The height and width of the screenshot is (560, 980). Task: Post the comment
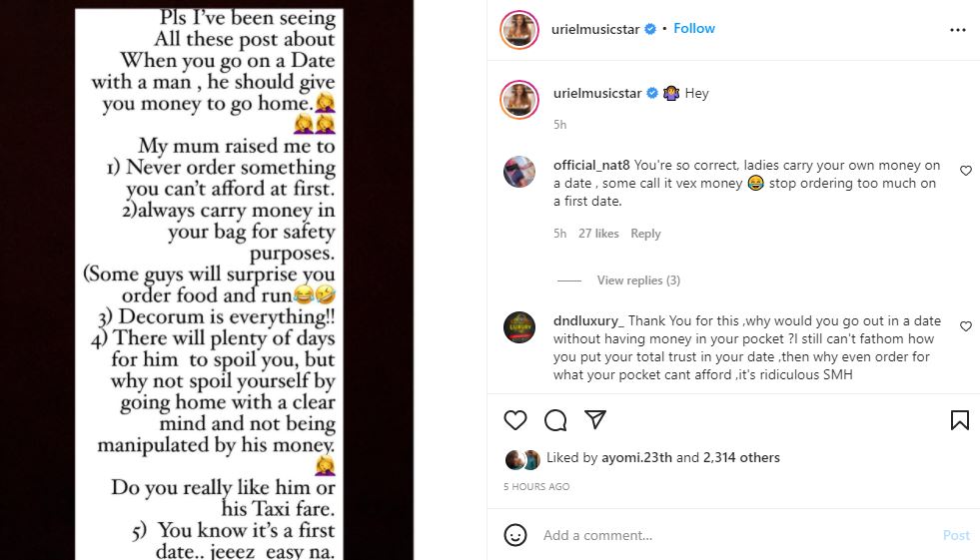[955, 536]
